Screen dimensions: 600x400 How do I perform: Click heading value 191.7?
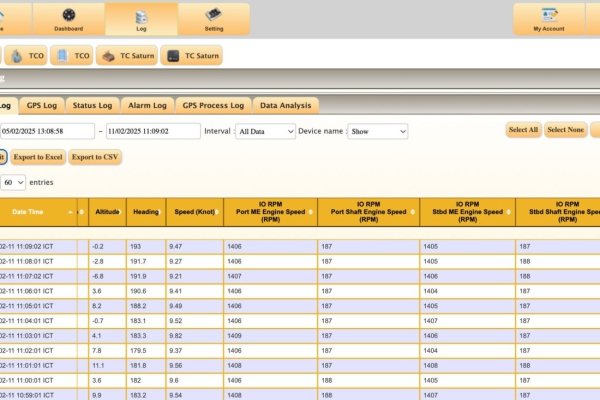point(138,261)
